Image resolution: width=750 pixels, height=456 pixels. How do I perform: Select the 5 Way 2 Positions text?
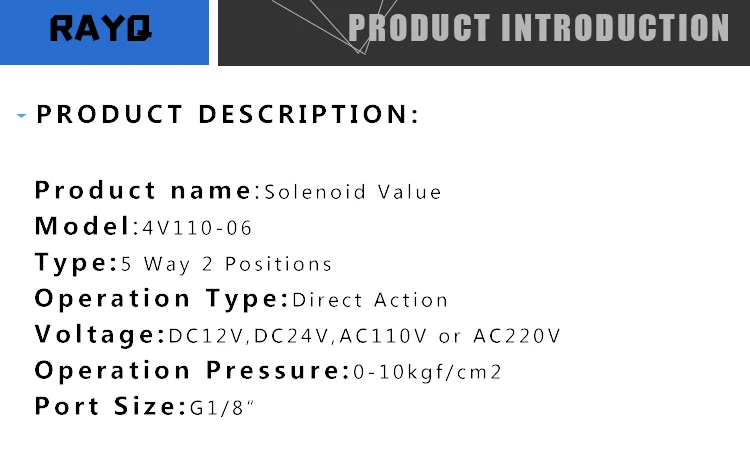click(x=226, y=264)
